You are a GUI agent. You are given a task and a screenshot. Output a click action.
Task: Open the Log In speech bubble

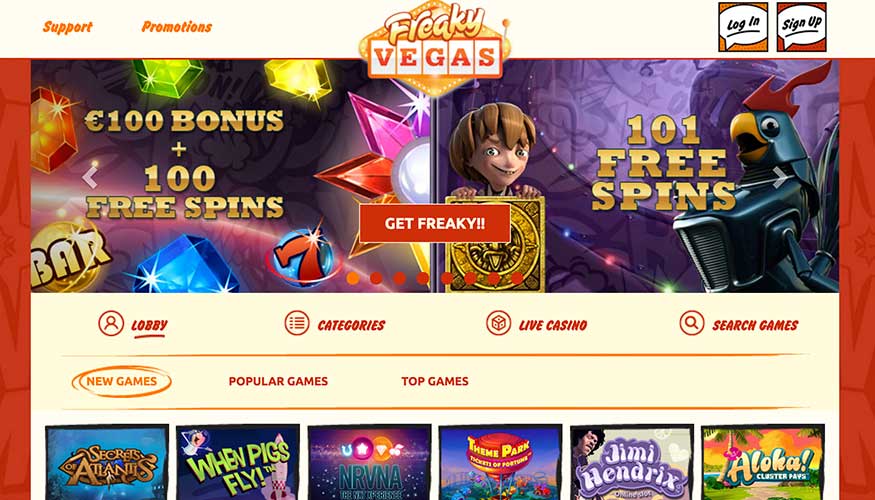tap(743, 27)
